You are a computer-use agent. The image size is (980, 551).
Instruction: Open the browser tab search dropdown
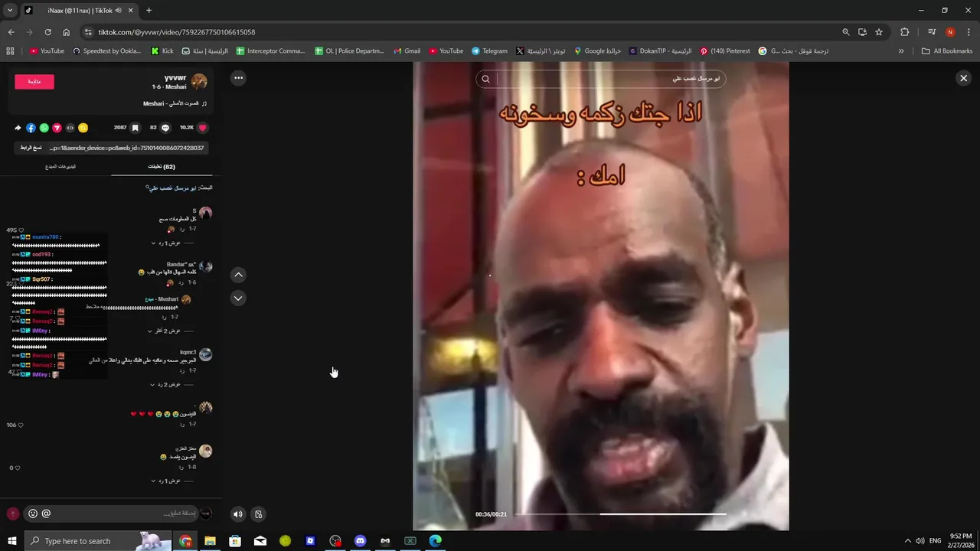pos(10,11)
